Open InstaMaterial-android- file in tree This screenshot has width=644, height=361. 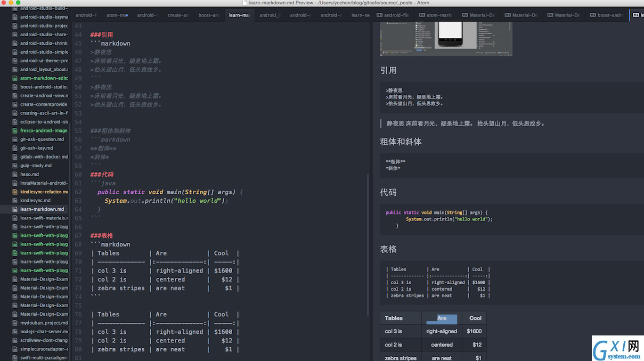[x=44, y=183]
